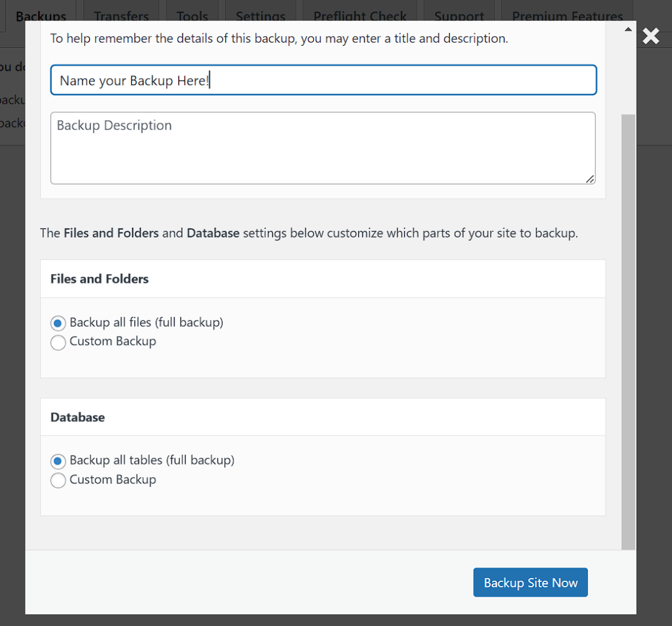The width and height of the screenshot is (672, 626).
Task: Select Backup all tables (full backup)
Action: [58, 461]
